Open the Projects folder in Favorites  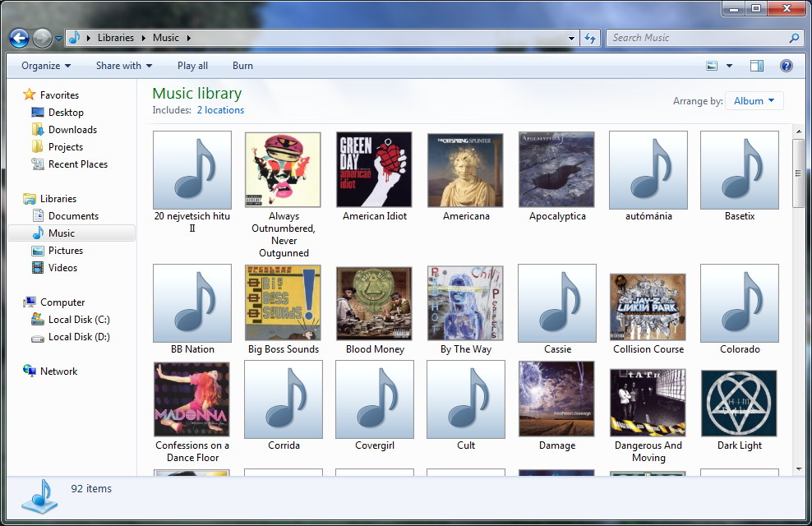[57, 147]
